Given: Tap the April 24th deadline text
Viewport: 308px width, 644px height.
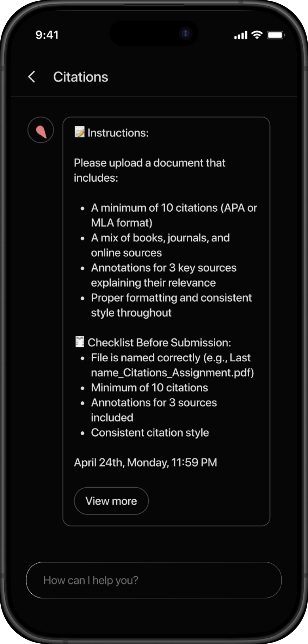Looking at the screenshot, I should coord(146,462).
